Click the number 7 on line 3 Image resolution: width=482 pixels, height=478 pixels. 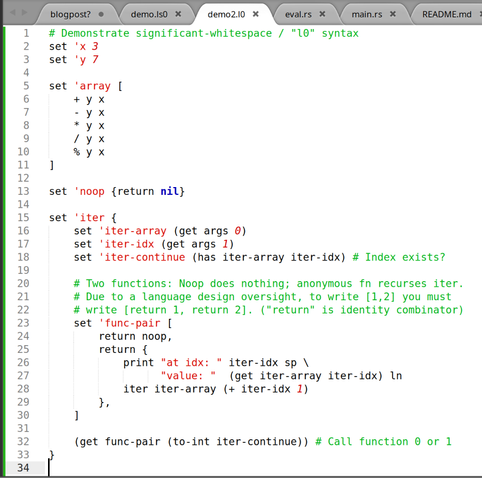click(95, 60)
